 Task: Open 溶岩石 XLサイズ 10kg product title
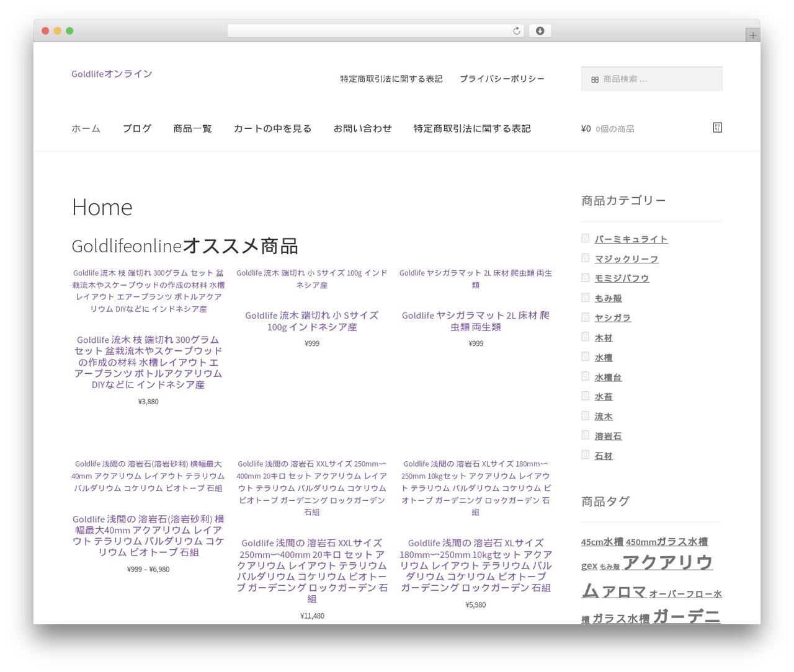[x=476, y=565]
